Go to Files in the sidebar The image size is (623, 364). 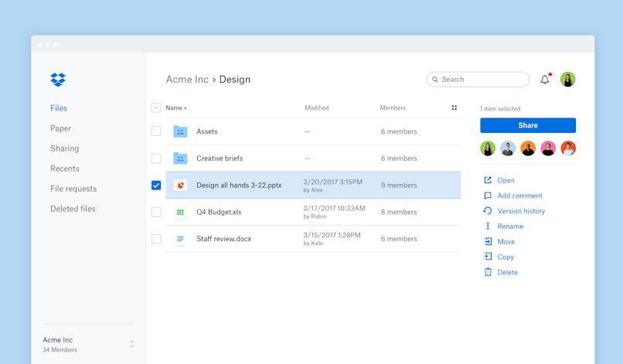(59, 108)
